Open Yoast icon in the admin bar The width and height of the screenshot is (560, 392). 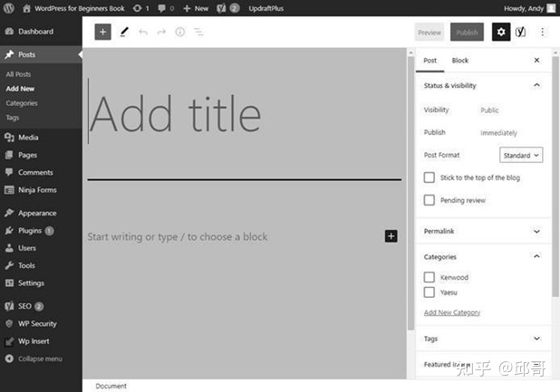click(227, 8)
